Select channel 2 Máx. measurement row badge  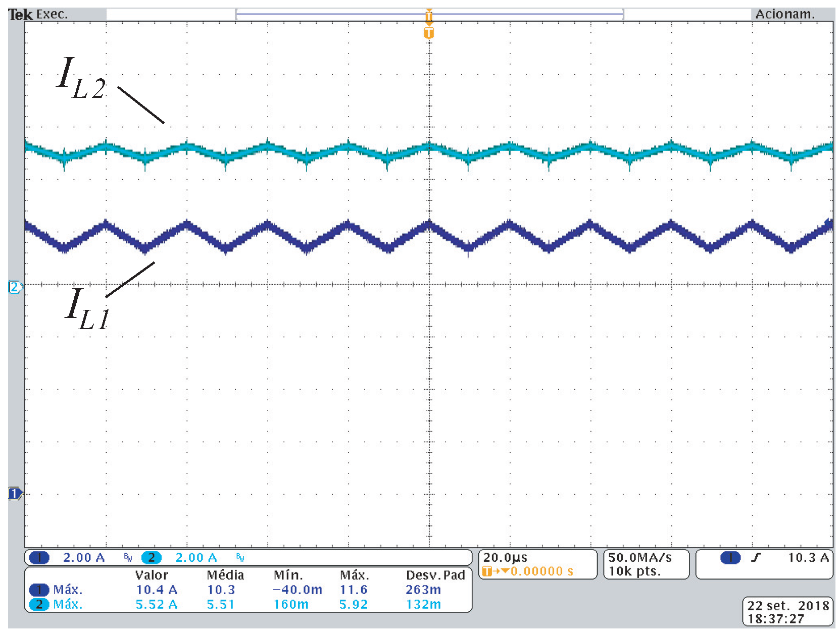click(x=39, y=604)
